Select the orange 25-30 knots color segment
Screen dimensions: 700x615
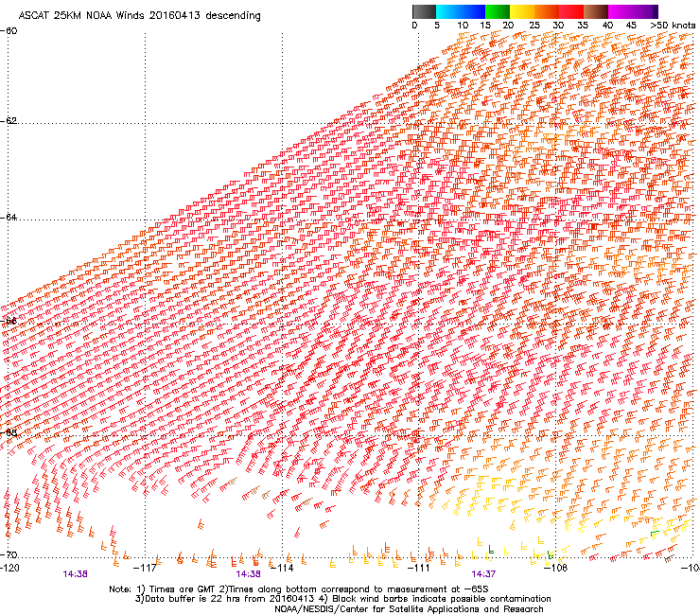(547, 11)
